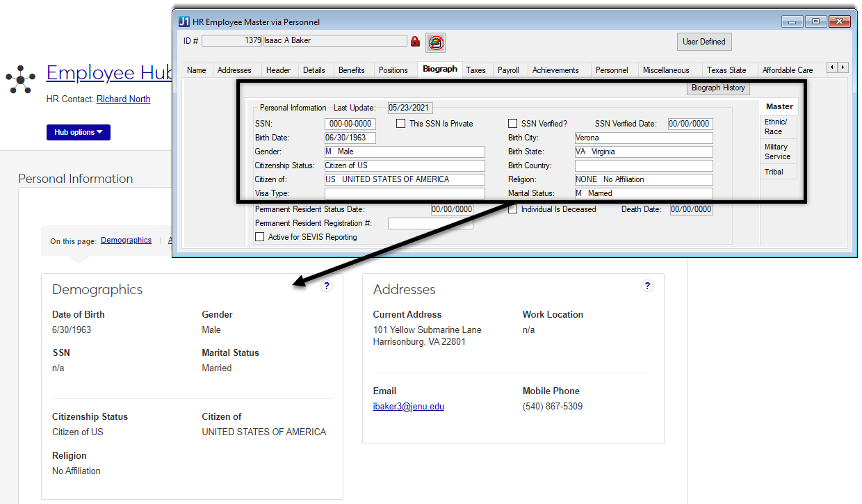The image size is (862, 504).
Task: Click the red padlock icon beside employee name
Action: (x=416, y=42)
